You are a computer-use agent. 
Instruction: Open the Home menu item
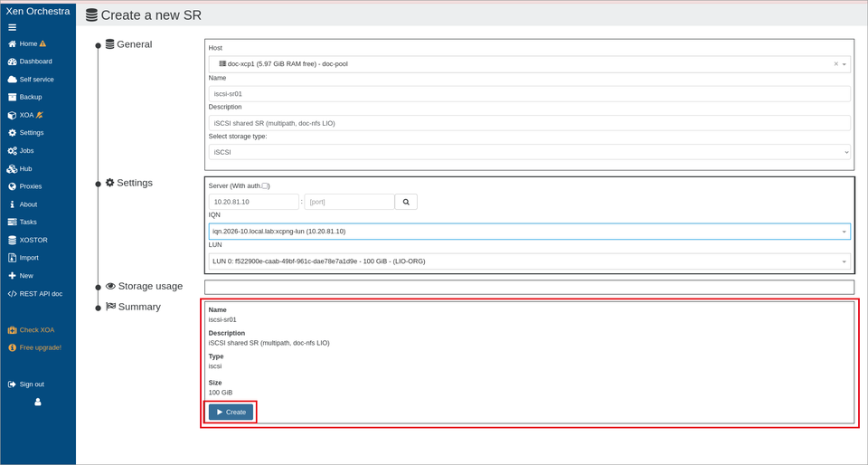point(28,43)
